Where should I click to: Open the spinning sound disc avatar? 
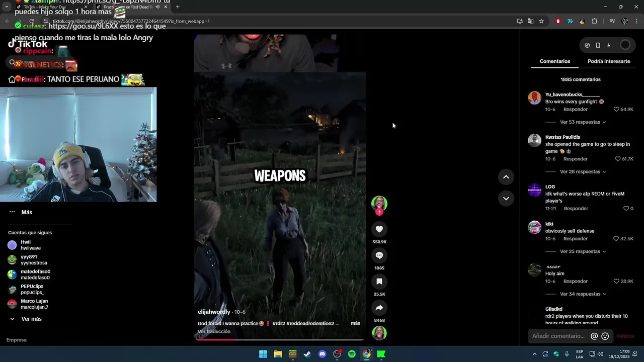click(x=379, y=333)
